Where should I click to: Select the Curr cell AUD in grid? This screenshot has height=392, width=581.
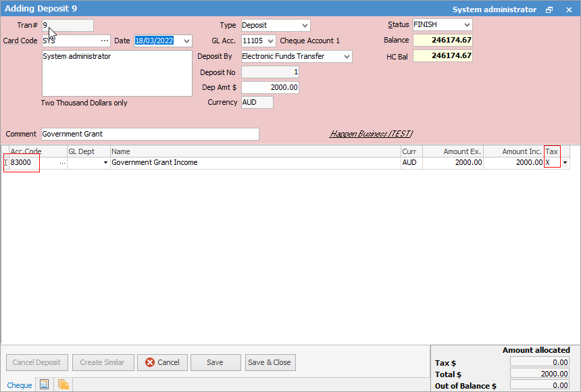click(411, 162)
